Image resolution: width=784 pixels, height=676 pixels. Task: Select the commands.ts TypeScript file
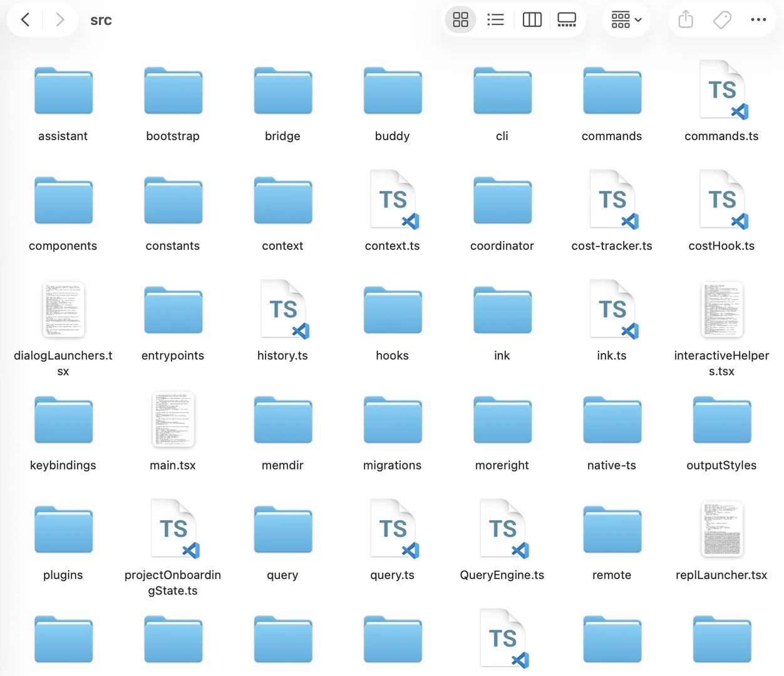(722, 90)
